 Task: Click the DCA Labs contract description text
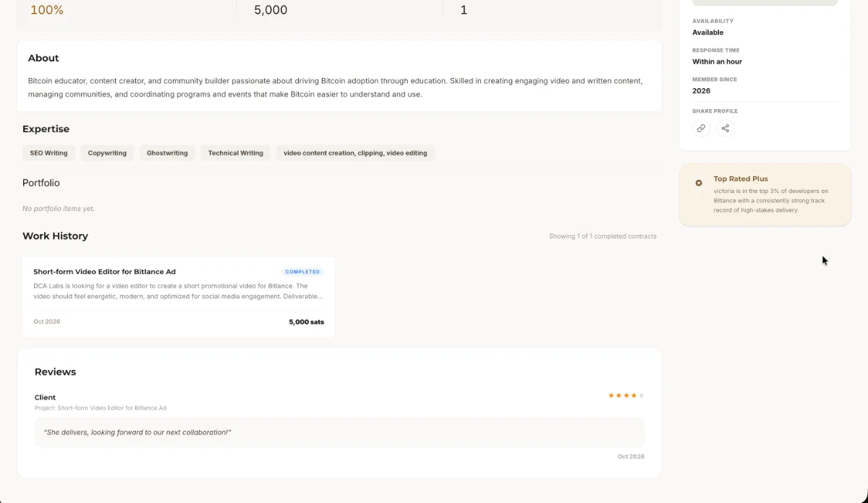coord(178,291)
